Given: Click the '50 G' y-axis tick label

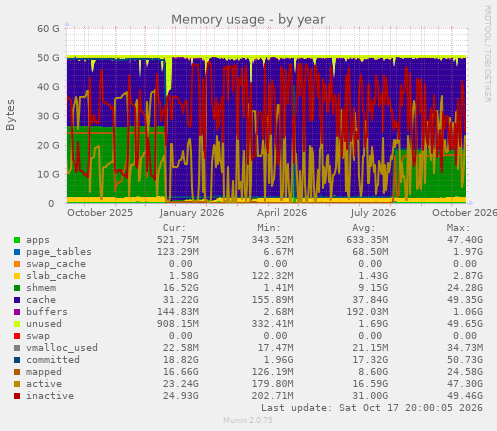Looking at the screenshot, I should (48, 58).
